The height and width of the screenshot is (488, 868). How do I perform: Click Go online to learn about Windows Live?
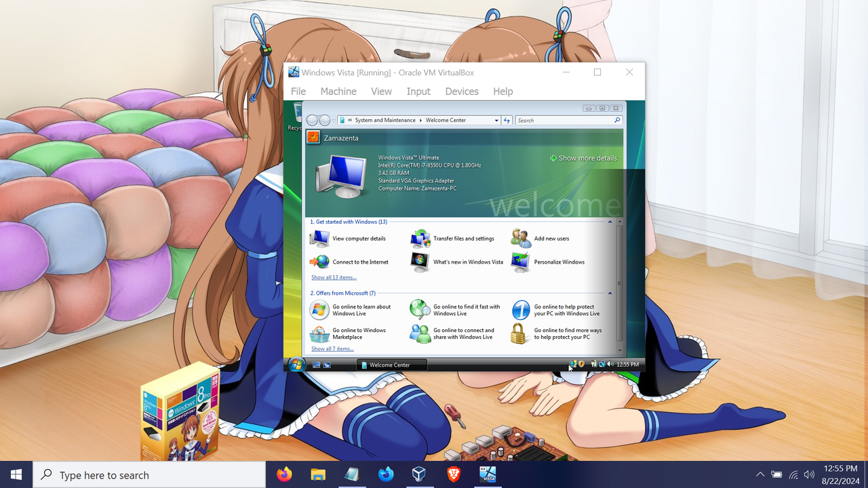319,310
